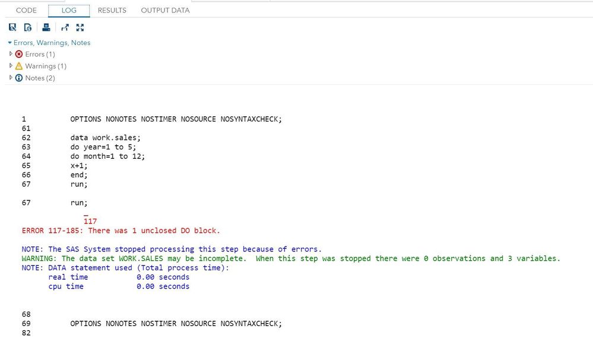Image resolution: width=593 pixels, height=364 pixels.
Task: Maximize the log view icon
Action: [x=80, y=27]
